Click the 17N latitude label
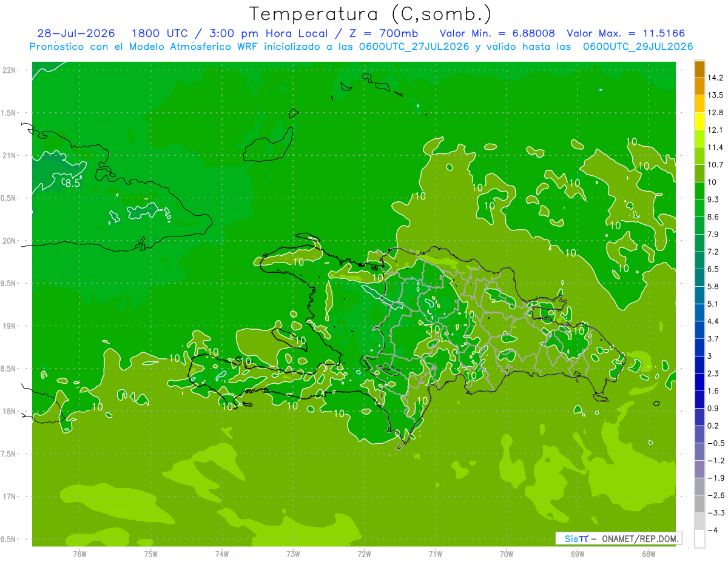This screenshot has height=562, width=728. click(x=10, y=497)
